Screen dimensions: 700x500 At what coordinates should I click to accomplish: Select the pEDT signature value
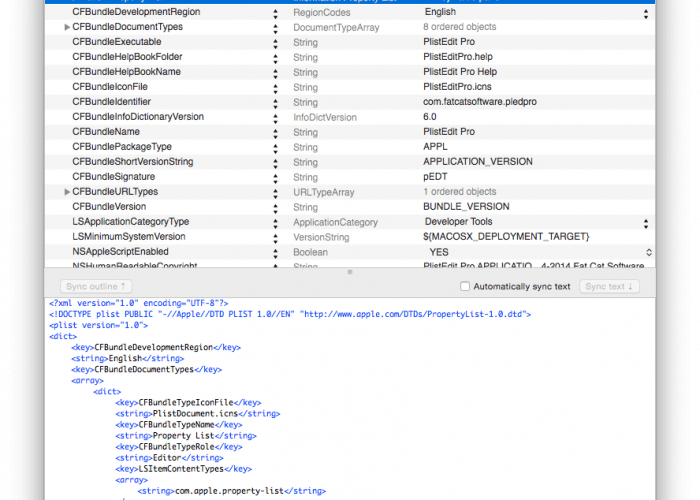(435, 177)
